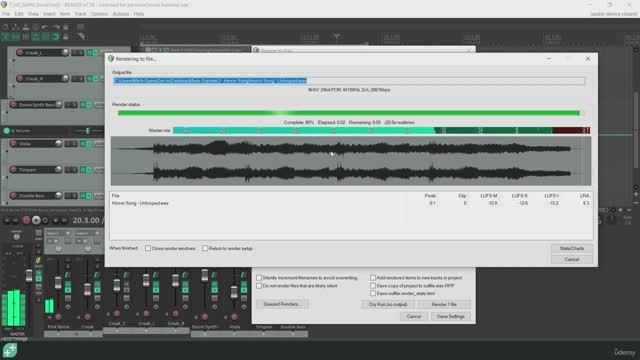Viewport: 640px width, 360px height.
Task: Open the View menu
Action: coord(33,14)
